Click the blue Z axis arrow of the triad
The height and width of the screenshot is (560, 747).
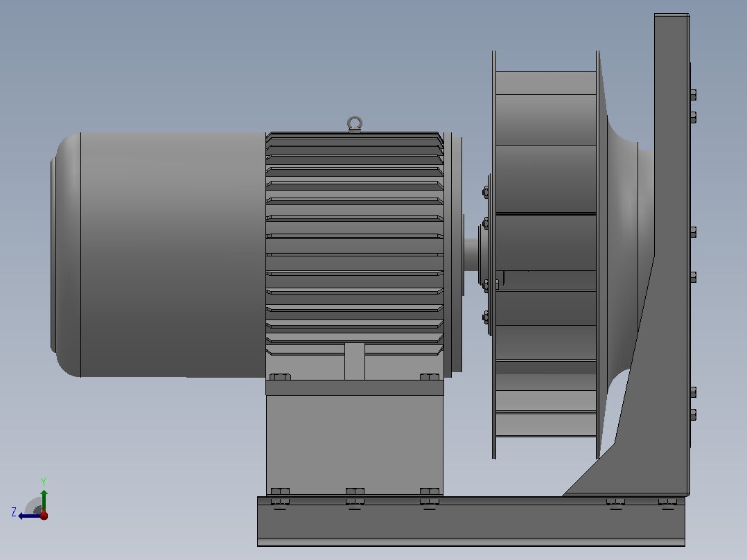point(28,516)
